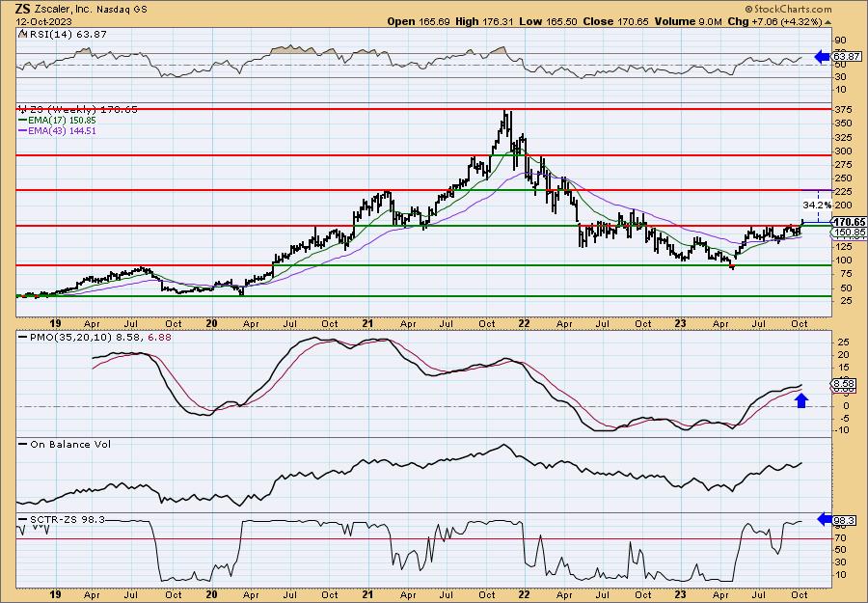
Task: Open the StockCharts.com copyright link
Action: (788, 9)
